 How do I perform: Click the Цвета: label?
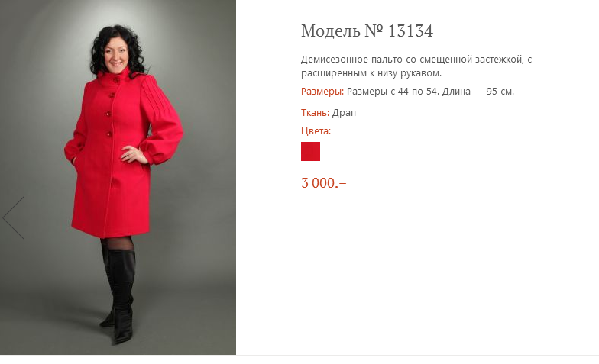[316, 131]
